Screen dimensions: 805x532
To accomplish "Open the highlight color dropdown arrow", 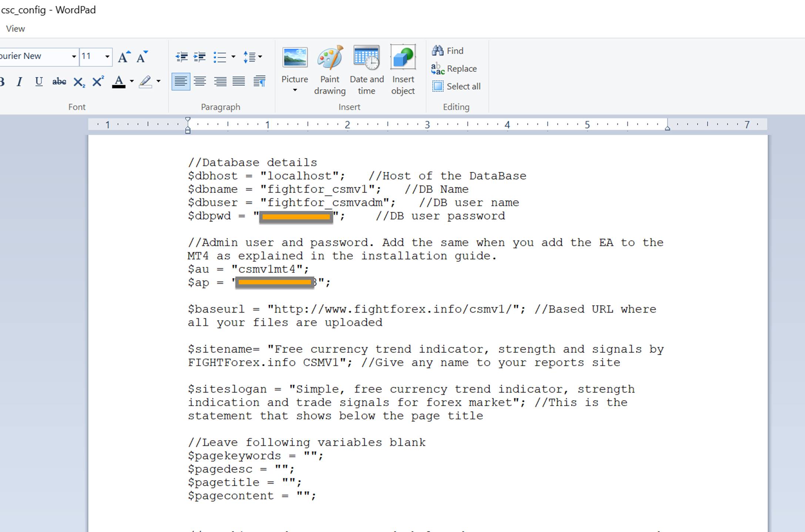I will click(x=158, y=81).
